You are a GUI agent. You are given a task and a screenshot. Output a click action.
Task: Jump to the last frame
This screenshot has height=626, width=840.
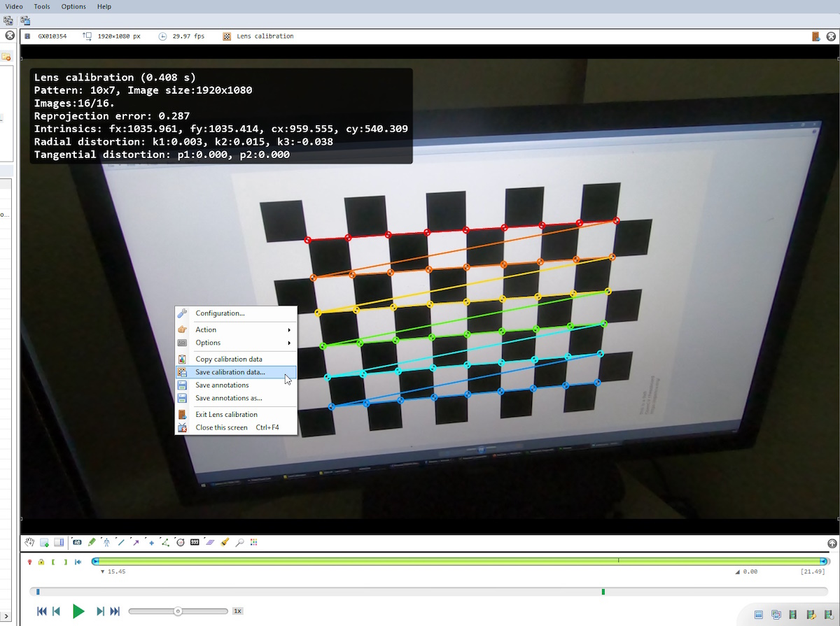[x=115, y=611]
